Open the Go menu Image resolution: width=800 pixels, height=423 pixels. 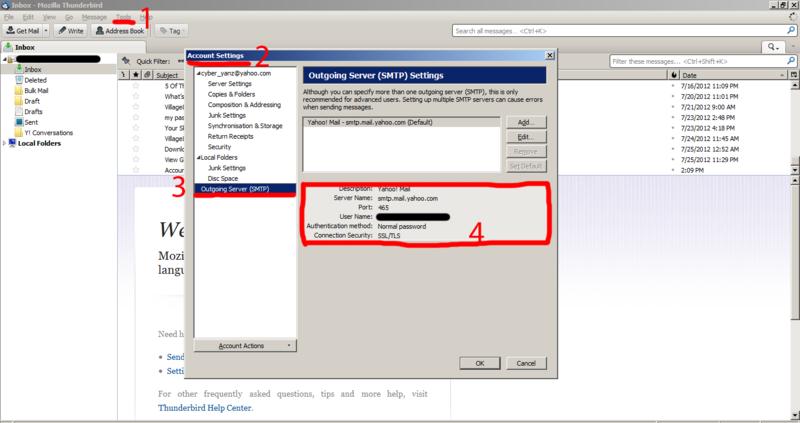69,17
